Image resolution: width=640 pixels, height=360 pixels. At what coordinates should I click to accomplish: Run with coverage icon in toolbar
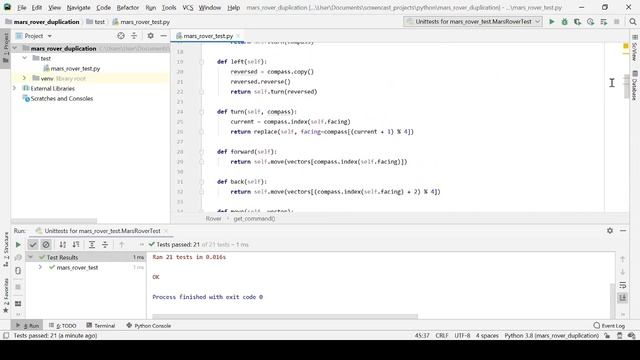point(578,22)
